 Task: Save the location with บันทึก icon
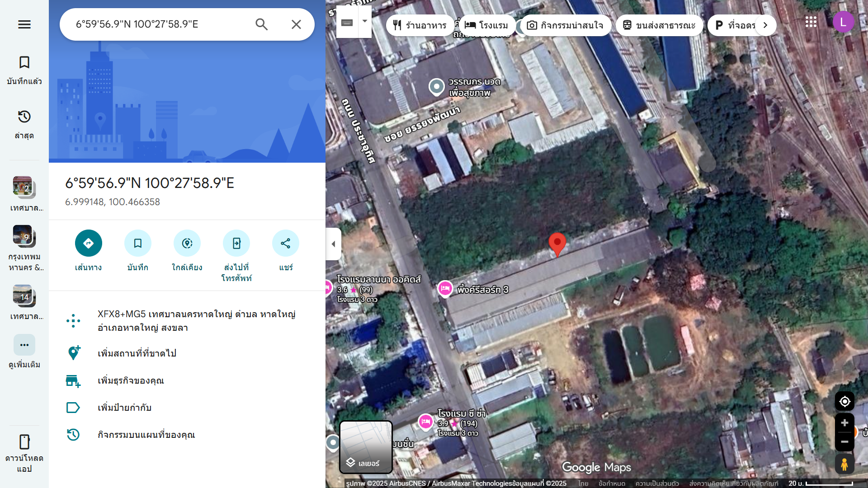click(137, 243)
